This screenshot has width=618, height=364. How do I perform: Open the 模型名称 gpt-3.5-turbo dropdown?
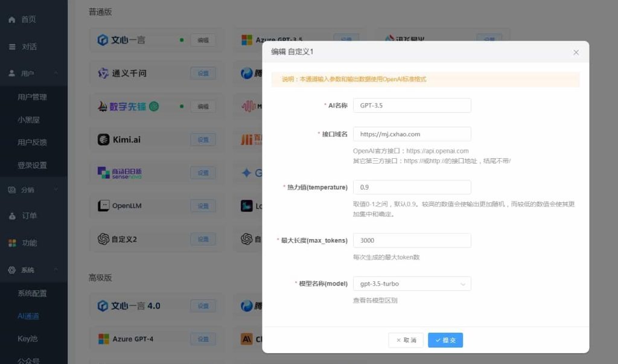pos(412,284)
